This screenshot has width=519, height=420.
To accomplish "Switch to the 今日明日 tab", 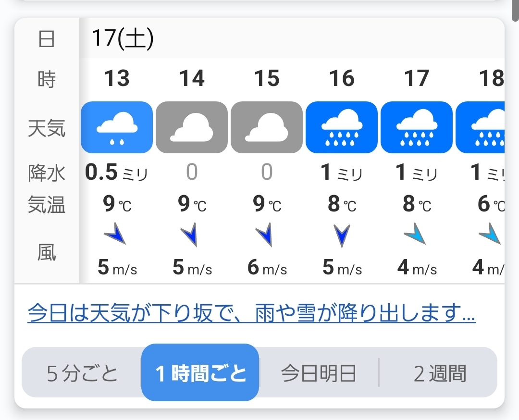I will pyautogui.click(x=319, y=373).
